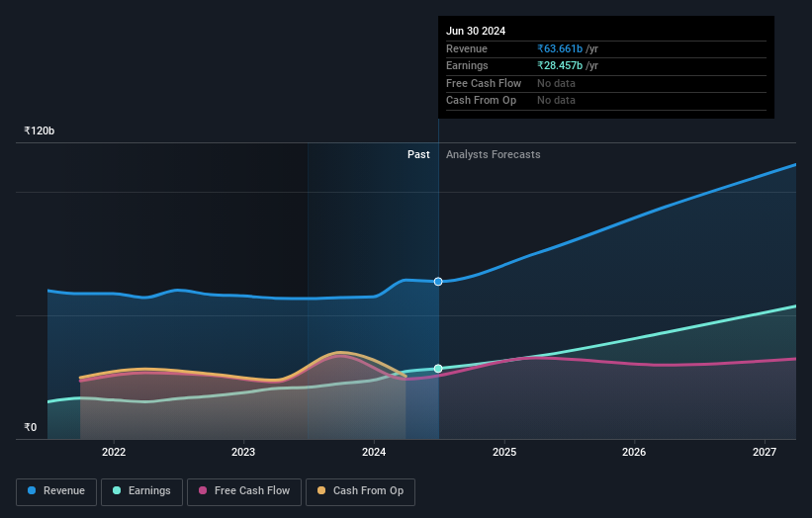Click the ₹28.457b earnings value in tooltip
The height and width of the screenshot is (518, 812).
pyautogui.click(x=560, y=65)
